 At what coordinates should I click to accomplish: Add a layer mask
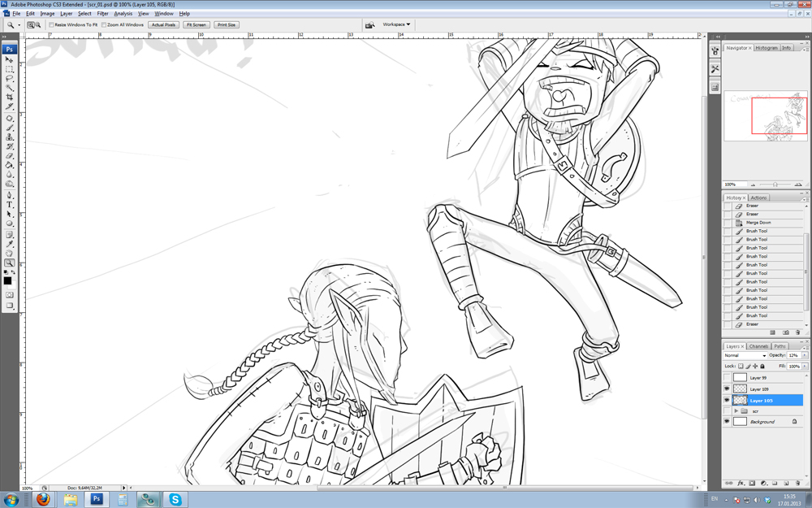(752, 483)
